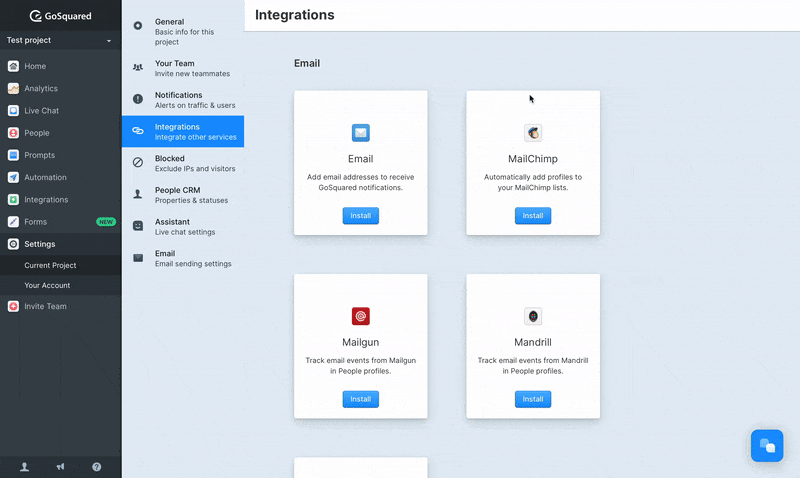
Task: Install the Mandrill integration
Action: 533,399
